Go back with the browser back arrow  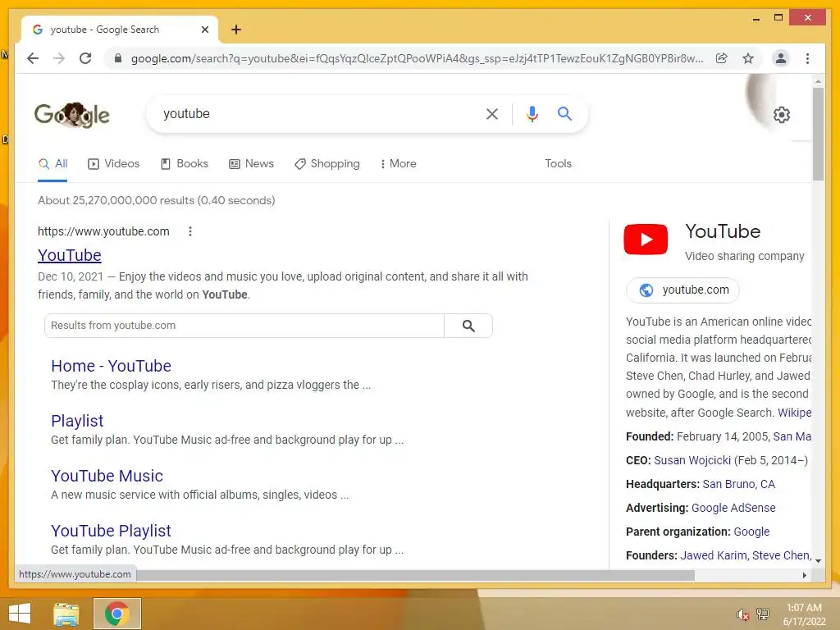(33, 58)
